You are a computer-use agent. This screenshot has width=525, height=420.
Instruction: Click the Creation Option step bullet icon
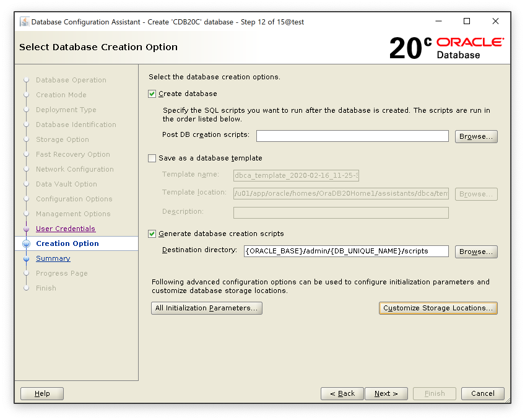click(26, 243)
